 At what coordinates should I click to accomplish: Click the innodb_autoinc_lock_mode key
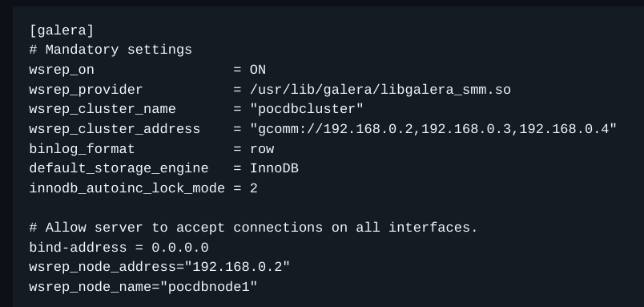(127, 188)
